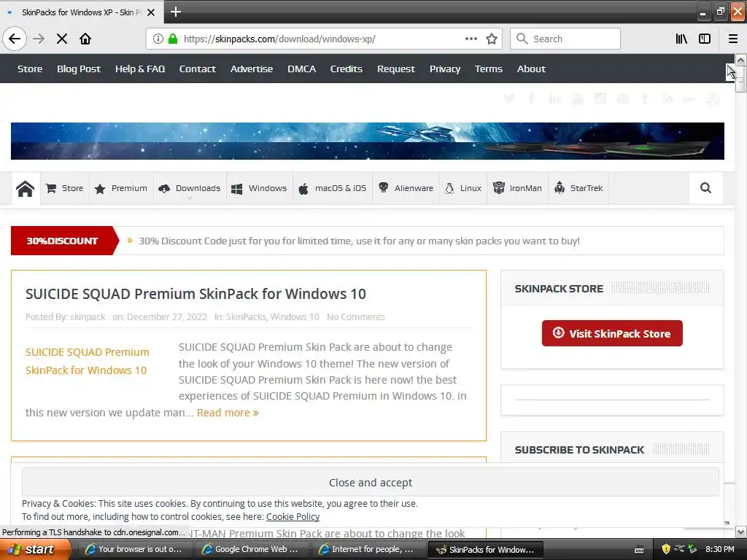747x560 pixels.
Task: Bookmark this page with the star
Action: [x=492, y=39]
